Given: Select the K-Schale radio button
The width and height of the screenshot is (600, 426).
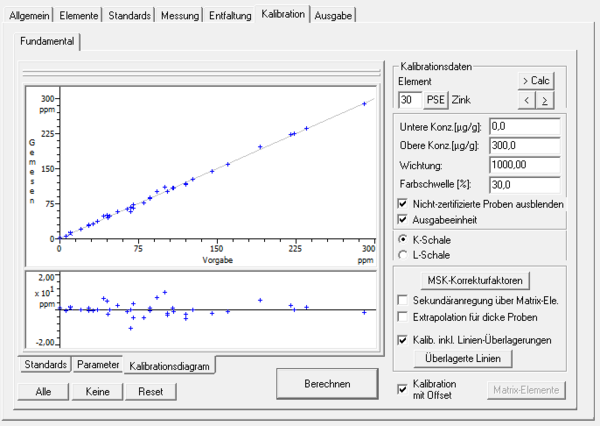Looking at the screenshot, I should [403, 240].
